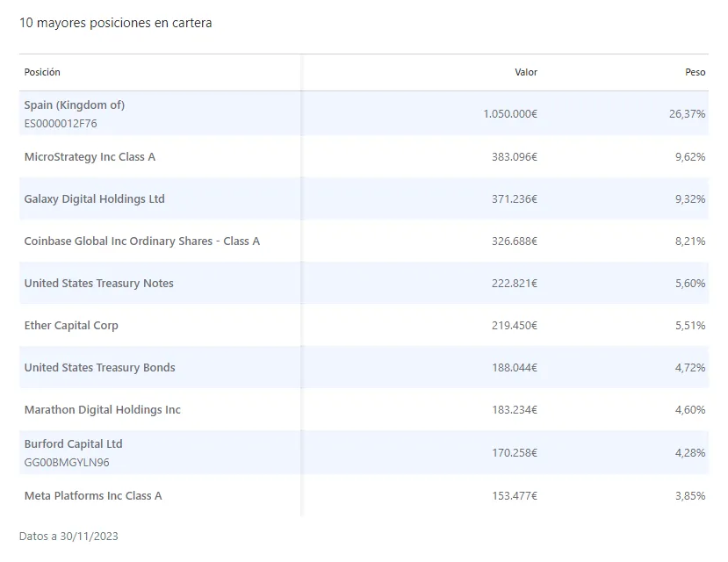Click United States Treasury Bonds position
This screenshot has width=728, height=562.
point(99,368)
